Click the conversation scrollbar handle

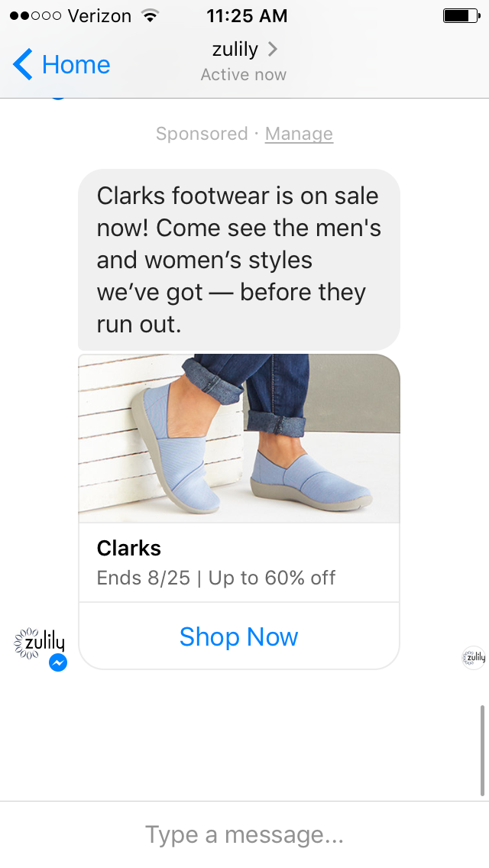pos(482,750)
